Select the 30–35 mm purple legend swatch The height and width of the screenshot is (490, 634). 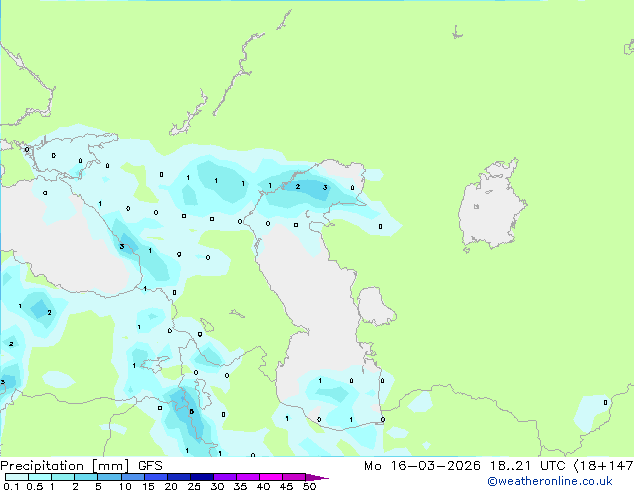pyautogui.click(x=224, y=477)
